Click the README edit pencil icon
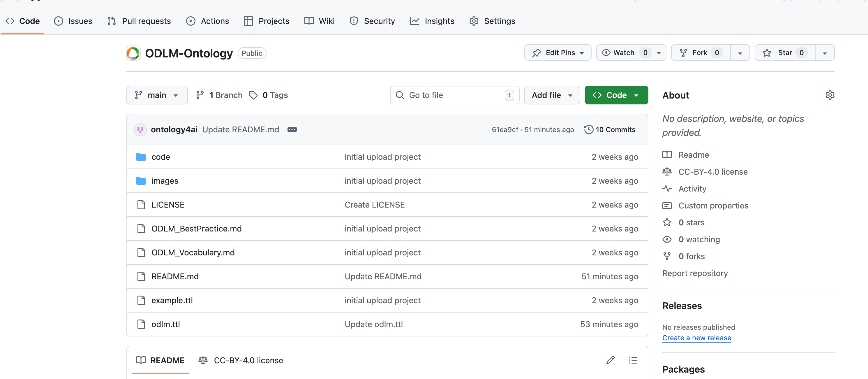868x379 pixels. pos(610,360)
